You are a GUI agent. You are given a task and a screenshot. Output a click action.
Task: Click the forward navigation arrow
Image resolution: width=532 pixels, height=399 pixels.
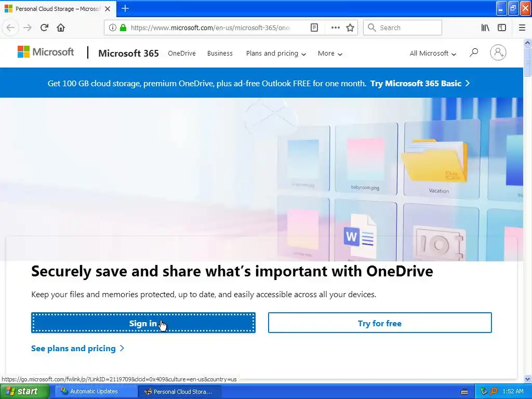click(x=28, y=28)
